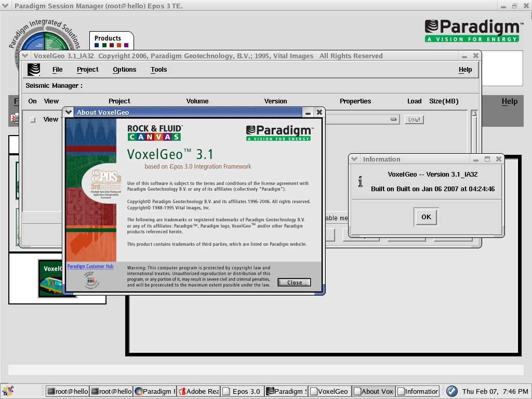Switch to first root@hello terminal in taskbar

[68, 391]
